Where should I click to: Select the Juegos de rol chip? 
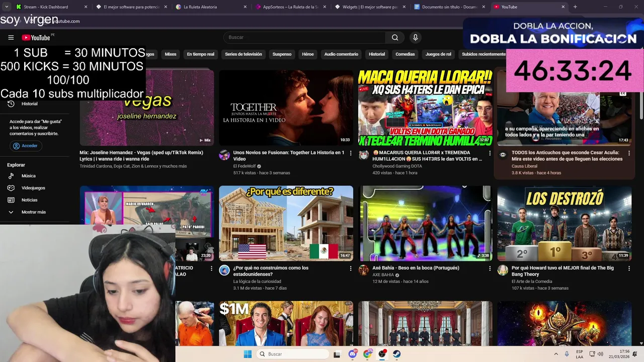pyautogui.click(x=438, y=54)
